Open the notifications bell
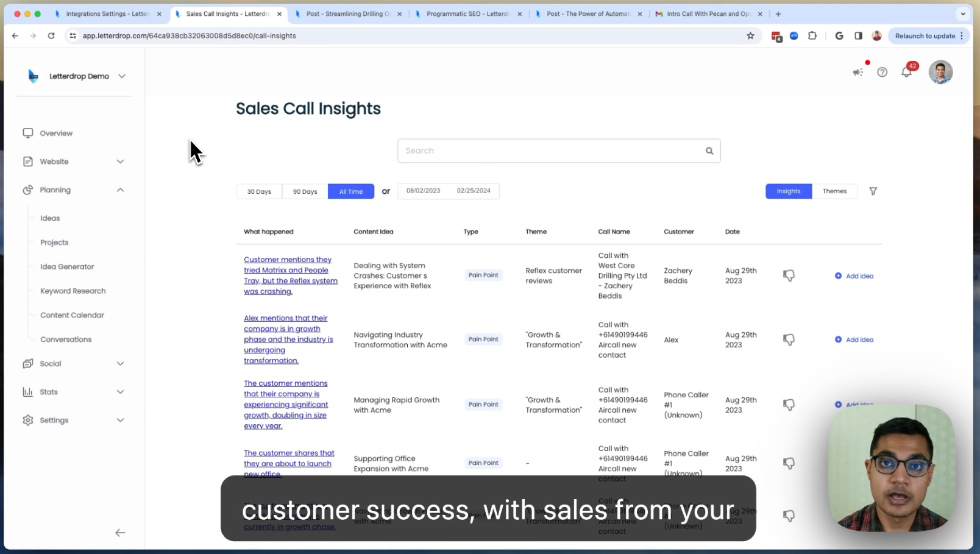Image resolution: width=980 pixels, height=554 pixels. tap(906, 73)
